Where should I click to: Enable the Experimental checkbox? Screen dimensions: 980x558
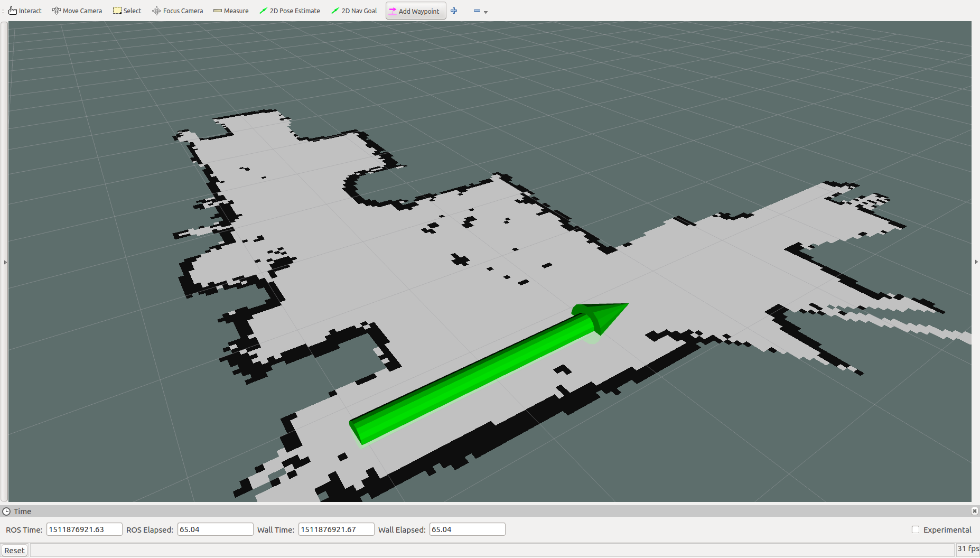tap(916, 529)
